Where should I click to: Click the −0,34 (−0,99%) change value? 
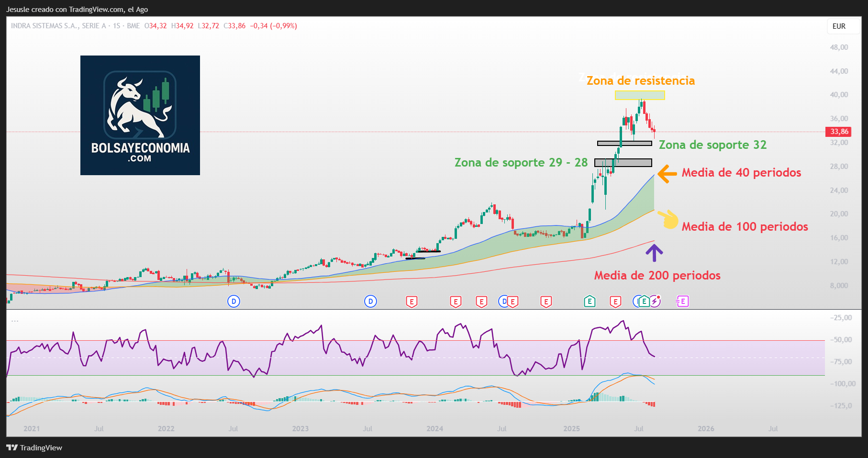[273, 26]
